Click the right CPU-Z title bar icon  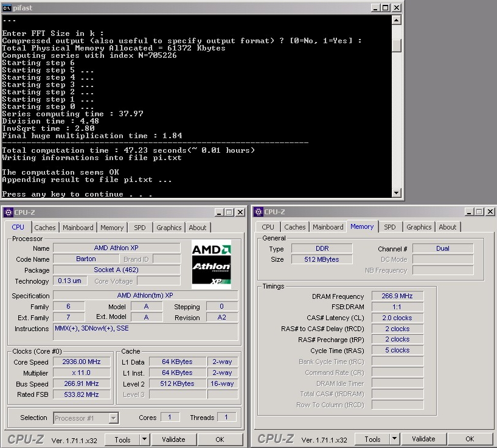tap(259, 211)
